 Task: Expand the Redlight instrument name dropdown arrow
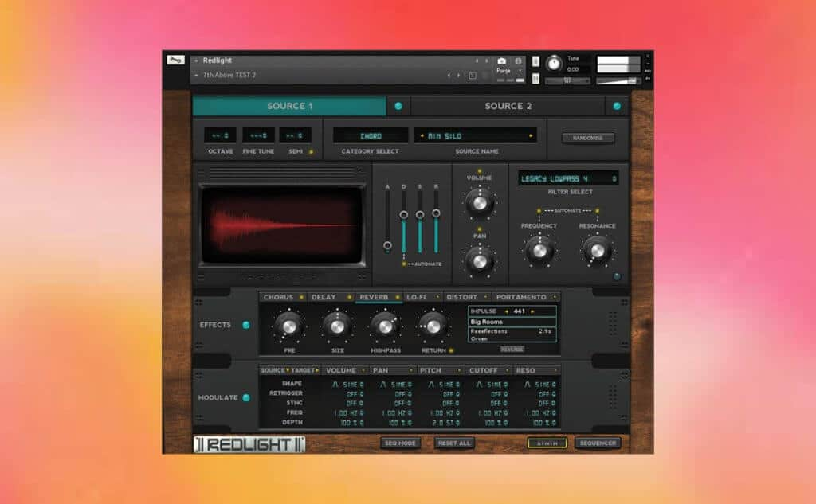pyautogui.click(x=196, y=61)
